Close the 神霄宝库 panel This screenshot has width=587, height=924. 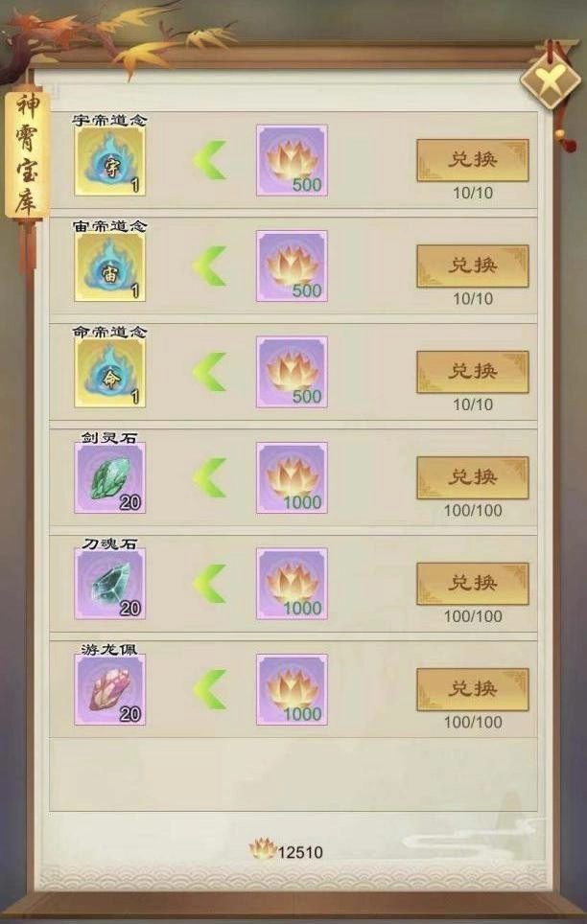pos(551,80)
